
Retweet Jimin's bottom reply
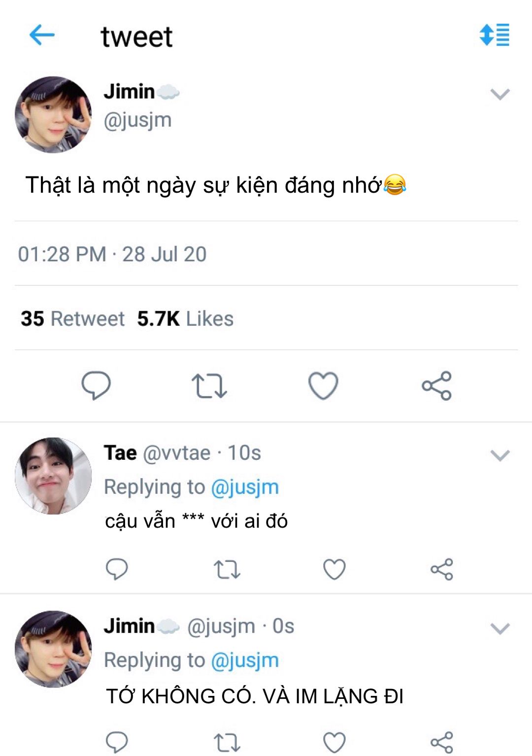[x=227, y=742]
